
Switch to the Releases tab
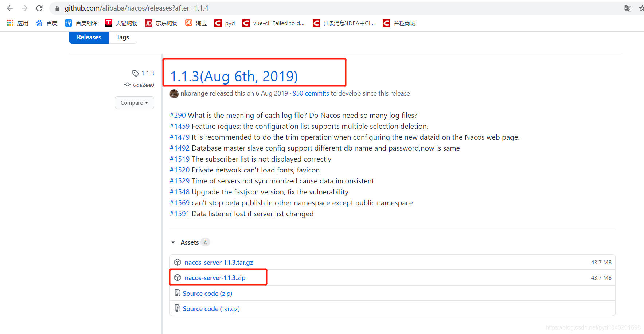click(89, 37)
